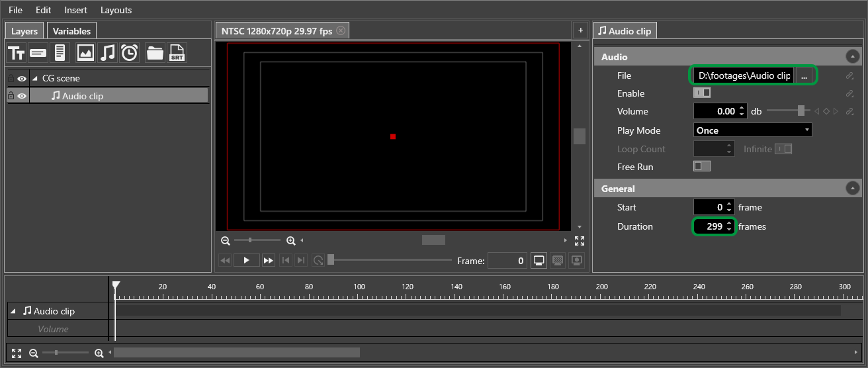
Task: Collapse the CG scene tree node
Action: pyautogui.click(x=34, y=78)
